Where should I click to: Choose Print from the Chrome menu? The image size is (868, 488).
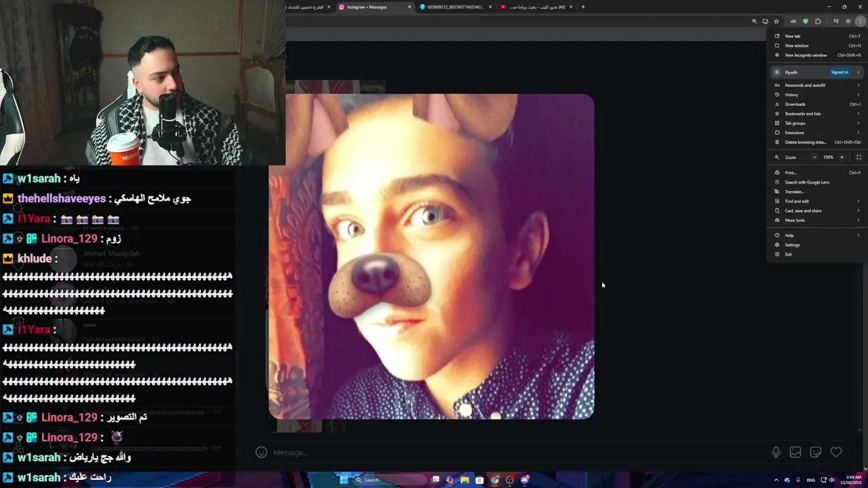(817, 173)
